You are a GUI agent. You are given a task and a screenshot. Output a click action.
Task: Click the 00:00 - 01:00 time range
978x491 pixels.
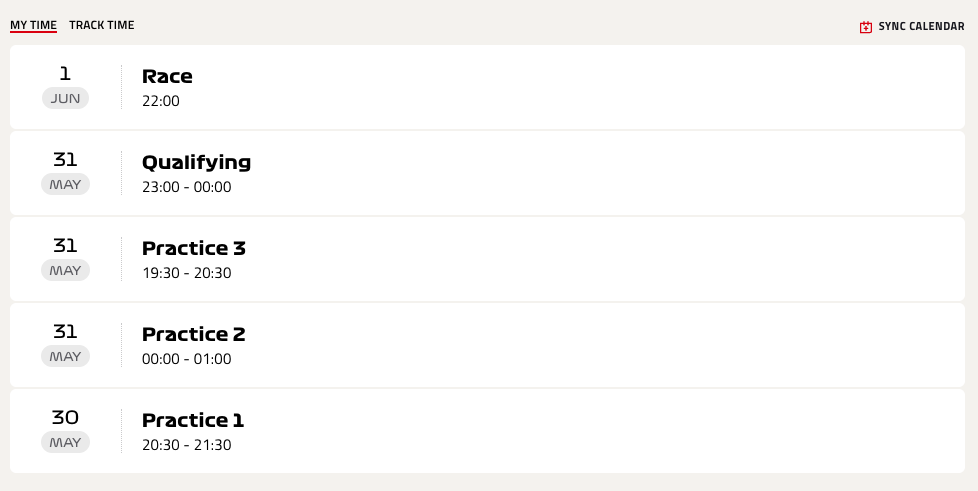(186, 359)
